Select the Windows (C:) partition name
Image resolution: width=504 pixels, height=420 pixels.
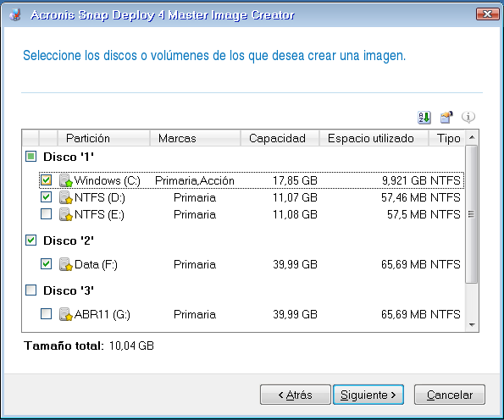(x=108, y=180)
